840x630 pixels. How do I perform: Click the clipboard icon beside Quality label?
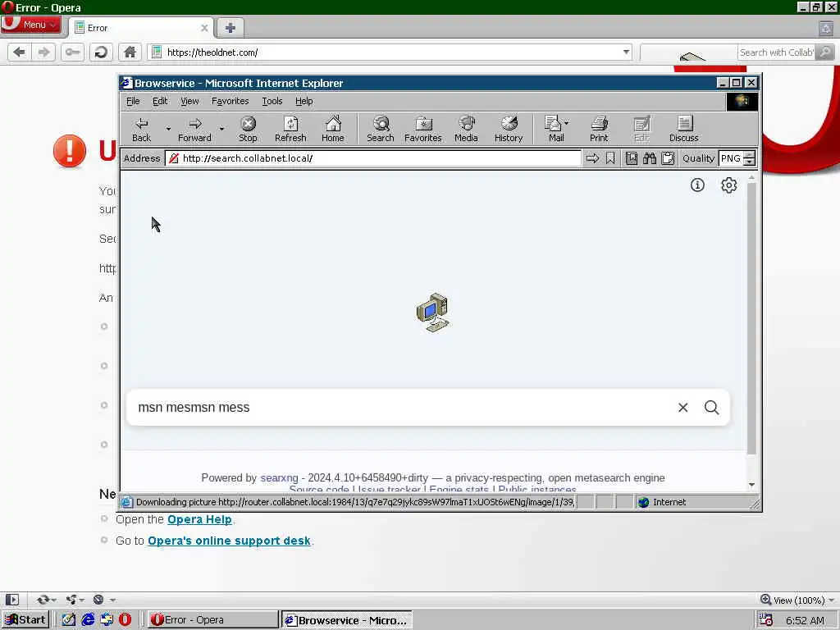tap(668, 158)
